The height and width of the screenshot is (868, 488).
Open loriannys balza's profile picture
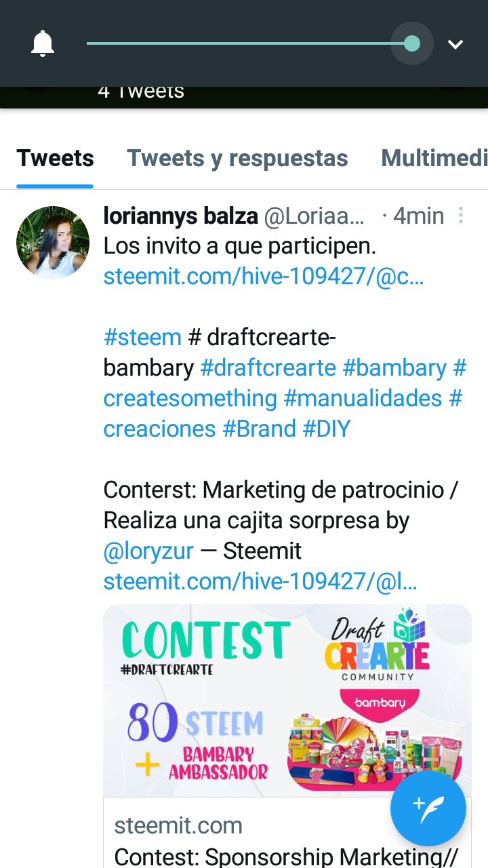click(53, 243)
